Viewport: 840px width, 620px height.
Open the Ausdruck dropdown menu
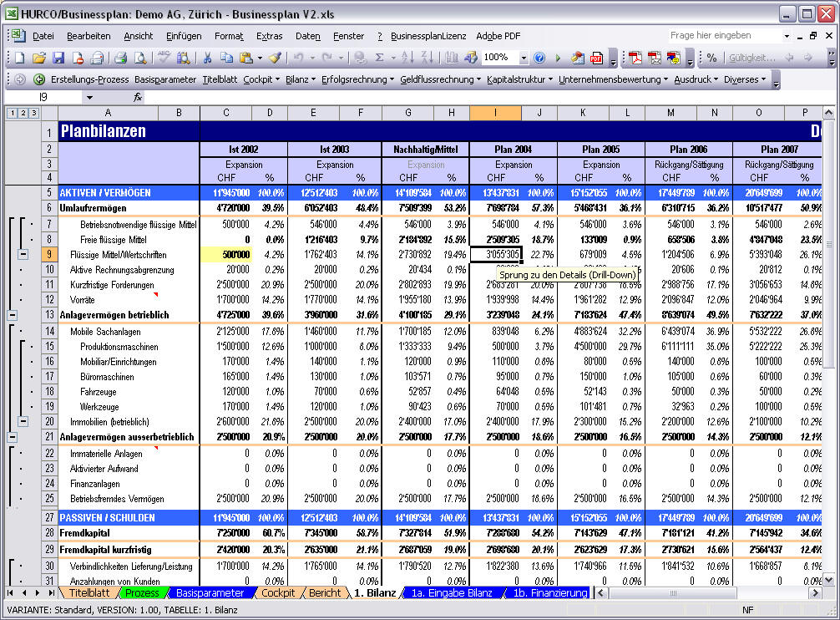[696, 80]
